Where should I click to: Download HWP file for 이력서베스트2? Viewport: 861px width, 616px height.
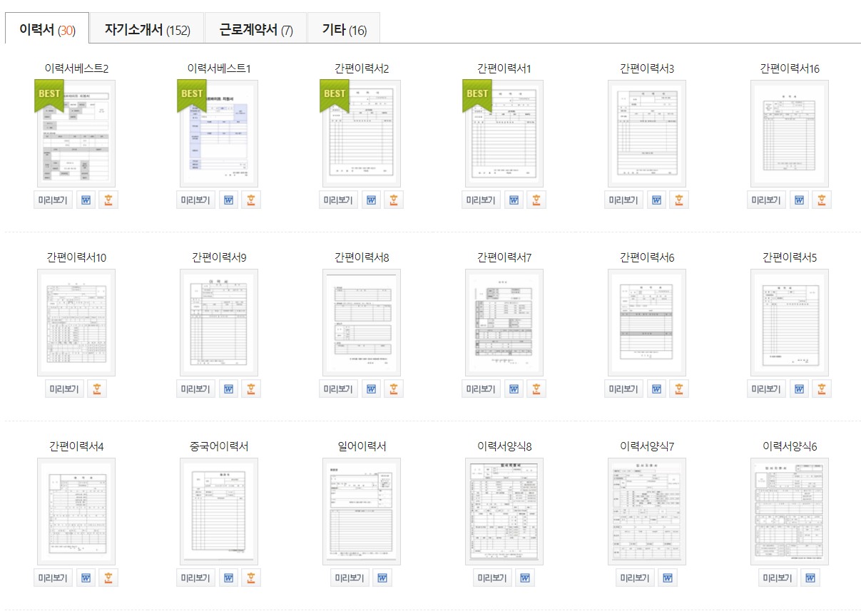click(108, 200)
